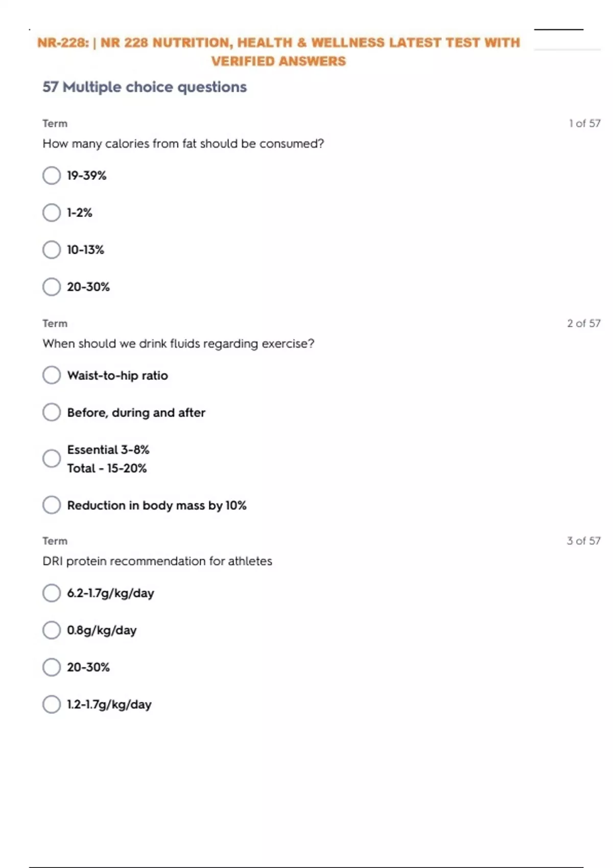
Task: Choose the 0.8g/kg/day option
Action: click(x=52, y=630)
